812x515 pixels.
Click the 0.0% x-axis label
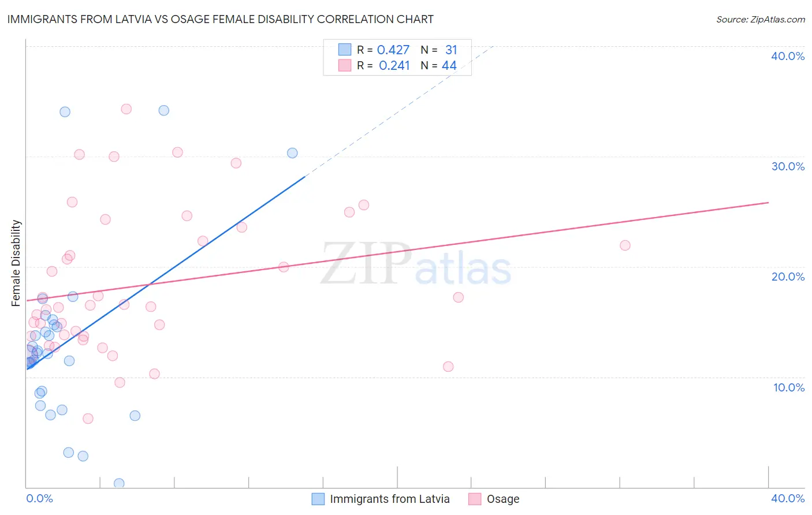coord(40,498)
